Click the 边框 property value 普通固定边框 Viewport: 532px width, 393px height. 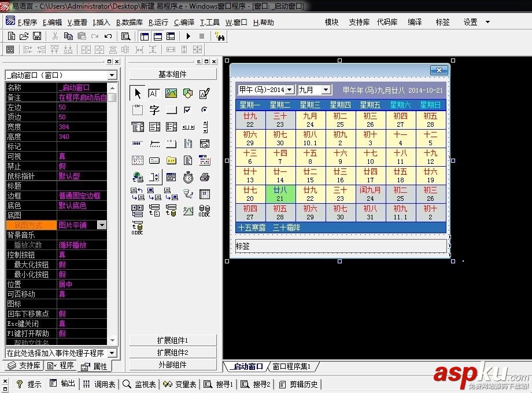tap(82, 196)
